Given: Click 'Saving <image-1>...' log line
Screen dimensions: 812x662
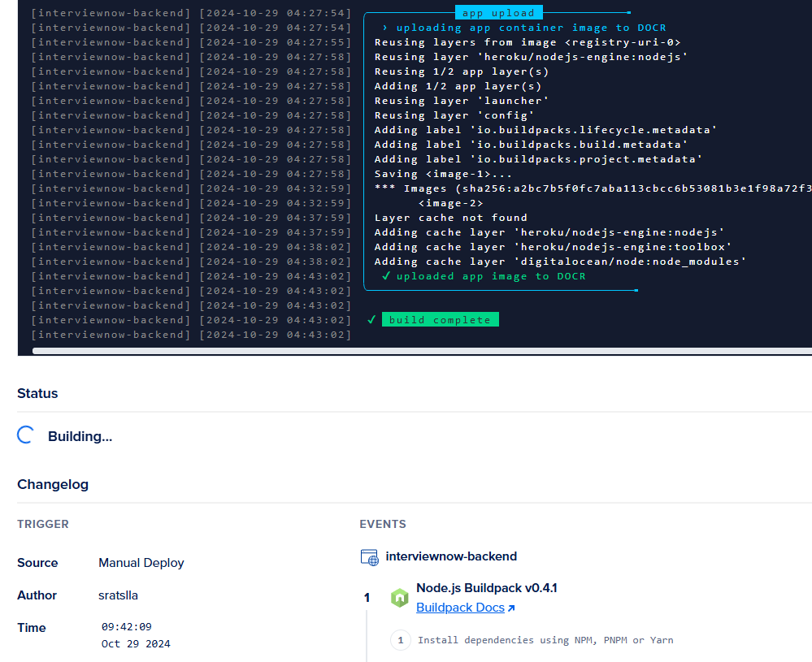Looking at the screenshot, I should point(443,174).
